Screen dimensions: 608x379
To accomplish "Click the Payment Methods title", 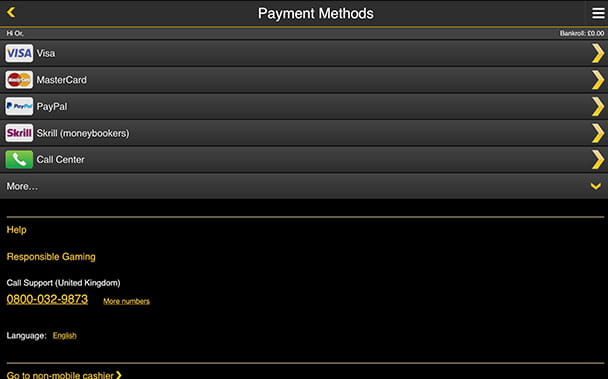I will click(316, 14).
